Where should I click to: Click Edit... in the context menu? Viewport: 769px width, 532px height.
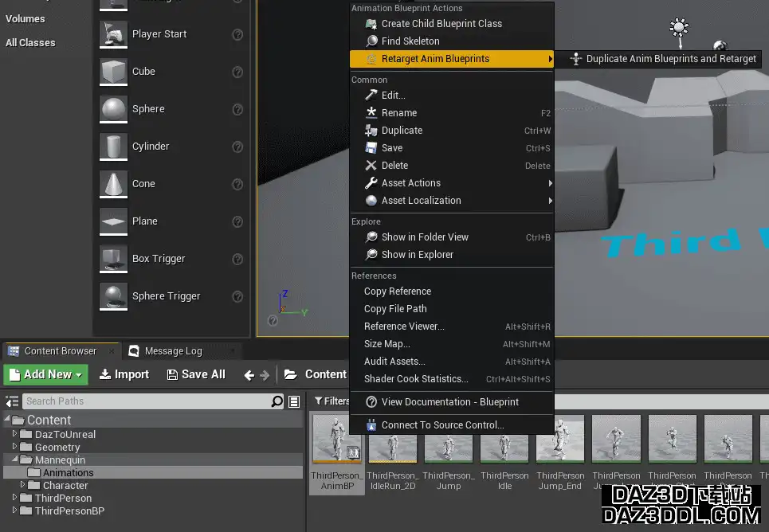coord(452,95)
